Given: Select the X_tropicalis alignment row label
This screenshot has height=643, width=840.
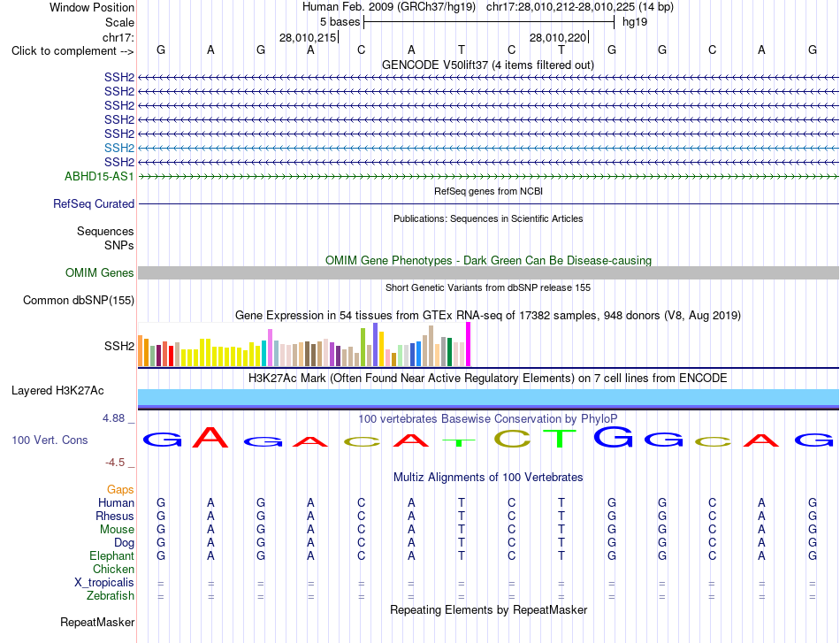Looking at the screenshot, I should point(104,583).
